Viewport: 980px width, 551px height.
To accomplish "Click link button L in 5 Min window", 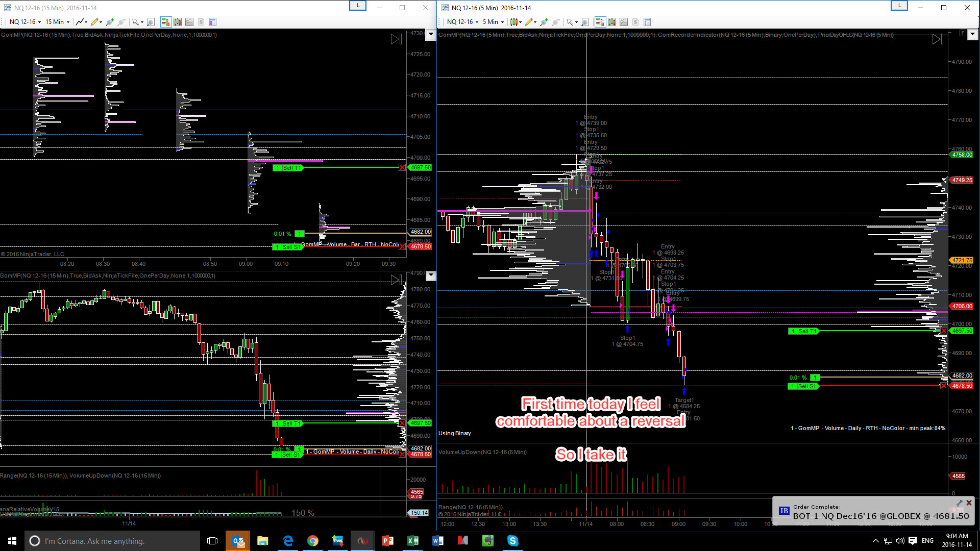I will (x=899, y=6).
